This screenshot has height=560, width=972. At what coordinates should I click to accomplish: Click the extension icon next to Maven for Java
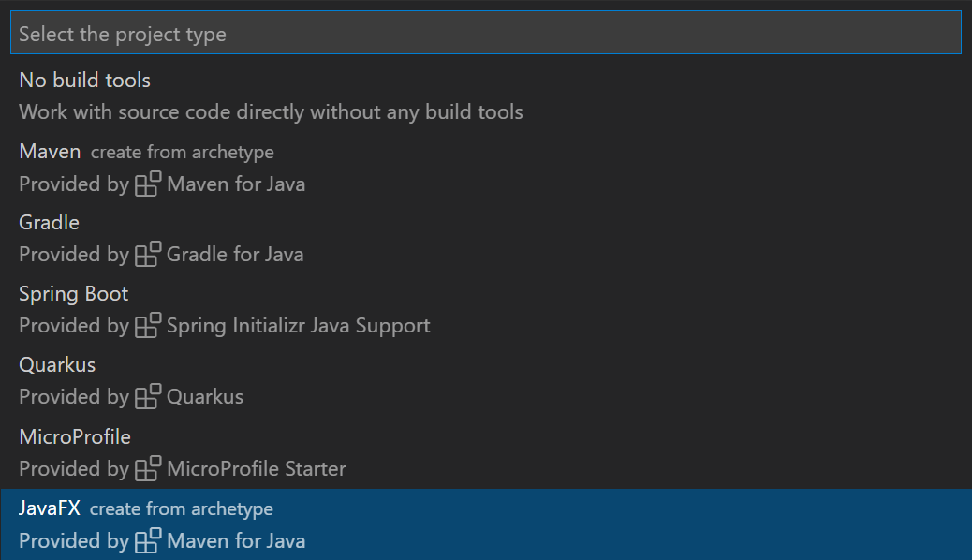[147, 184]
